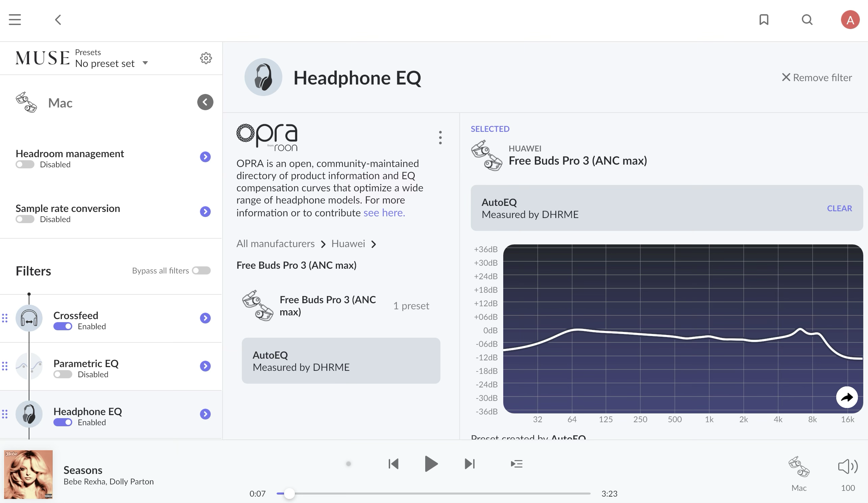Click the EQ frequency response graph
This screenshot has height=503, width=868.
coord(683,329)
